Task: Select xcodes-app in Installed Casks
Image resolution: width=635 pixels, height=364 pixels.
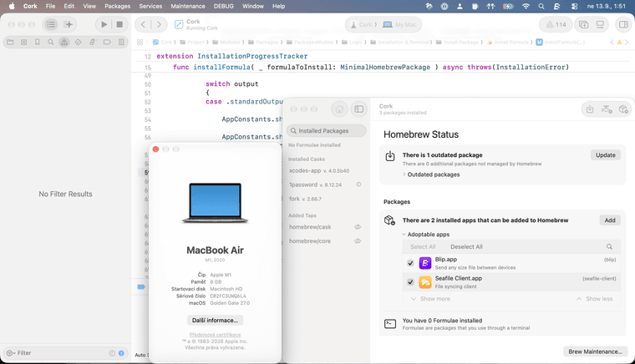Action: tap(326, 170)
